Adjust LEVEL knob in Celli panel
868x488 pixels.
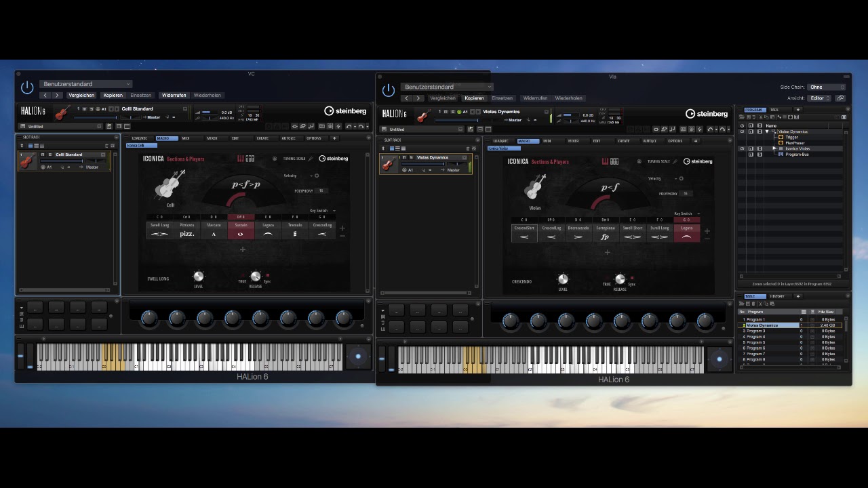pos(198,276)
